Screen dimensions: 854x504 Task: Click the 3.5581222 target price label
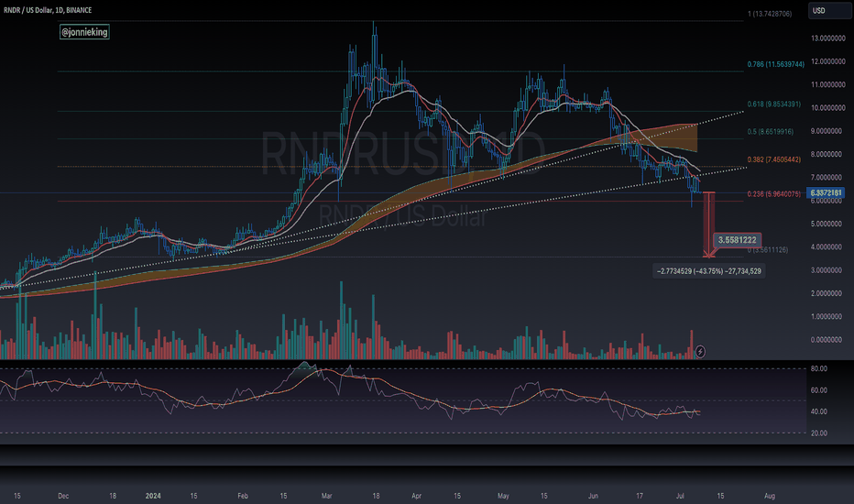737,240
